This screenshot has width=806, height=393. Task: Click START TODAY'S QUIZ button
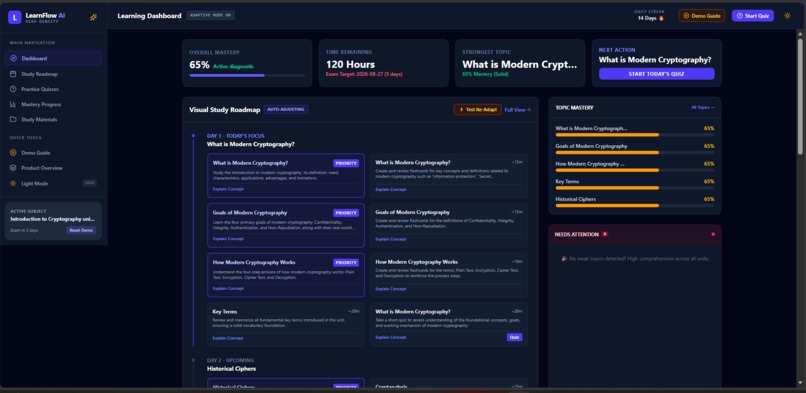pyautogui.click(x=656, y=74)
